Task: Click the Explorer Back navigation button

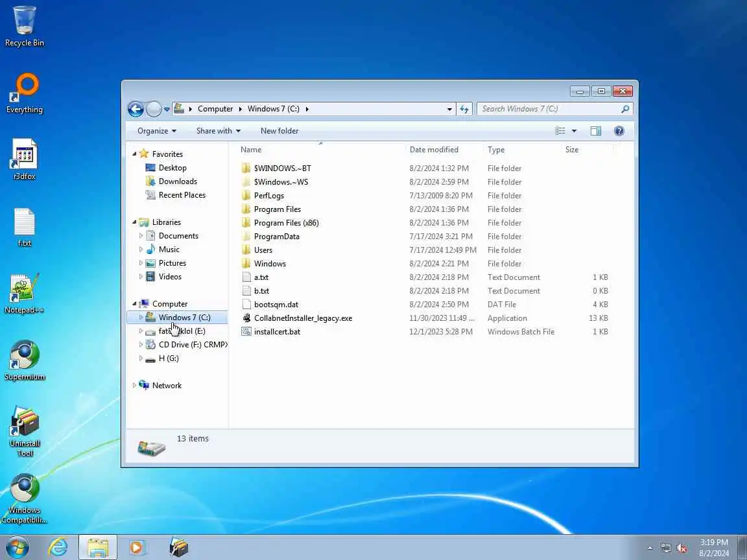Action: pyautogui.click(x=136, y=109)
